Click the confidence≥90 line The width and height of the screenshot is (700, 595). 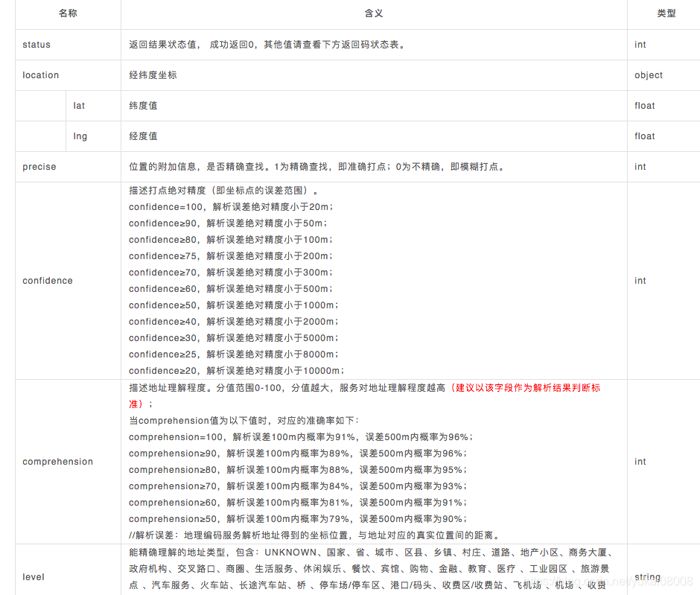(228, 223)
